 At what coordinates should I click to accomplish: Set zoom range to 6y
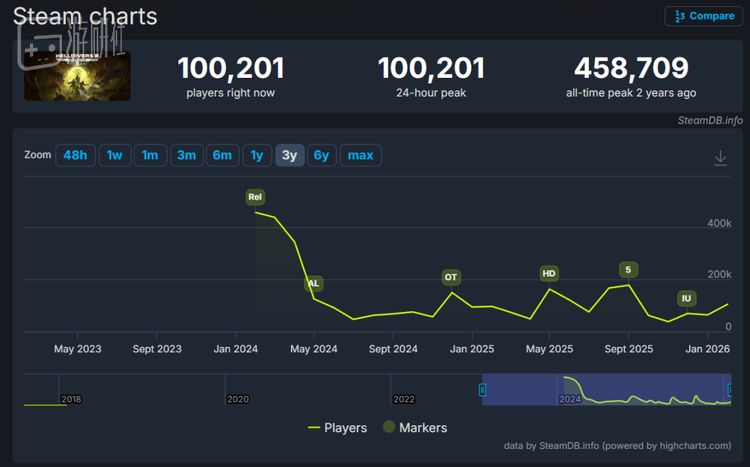coord(321,155)
